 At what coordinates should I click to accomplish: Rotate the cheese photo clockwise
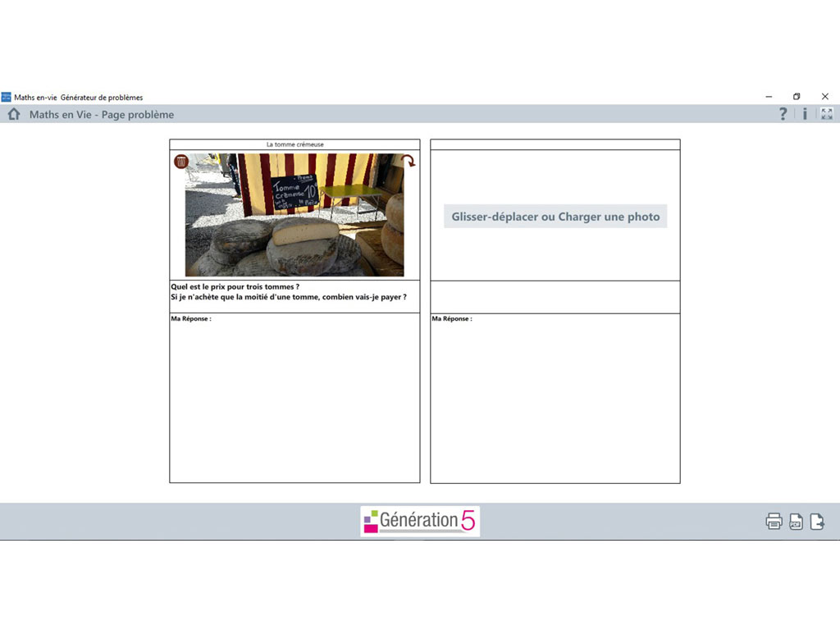click(409, 162)
